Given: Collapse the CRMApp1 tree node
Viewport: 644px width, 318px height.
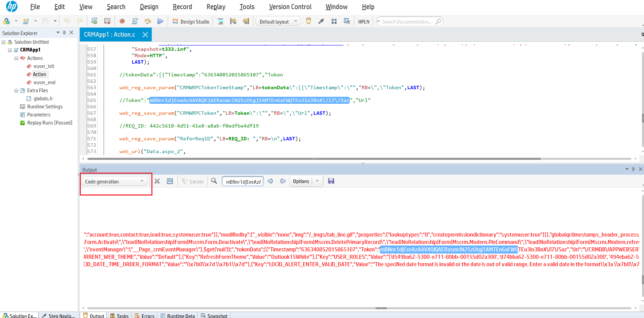Looking at the screenshot, I should click(10, 50).
